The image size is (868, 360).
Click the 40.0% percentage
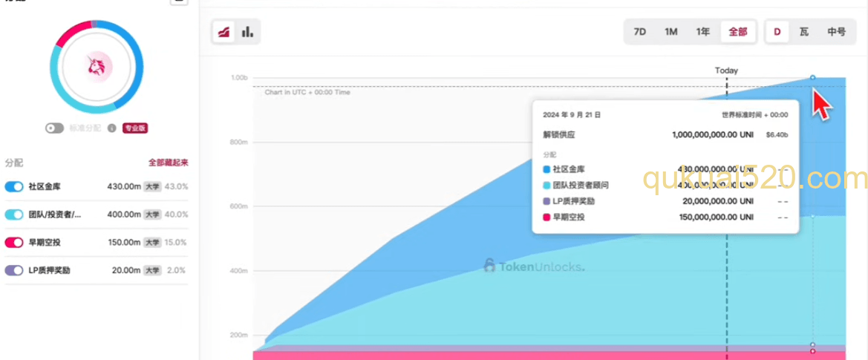click(177, 215)
